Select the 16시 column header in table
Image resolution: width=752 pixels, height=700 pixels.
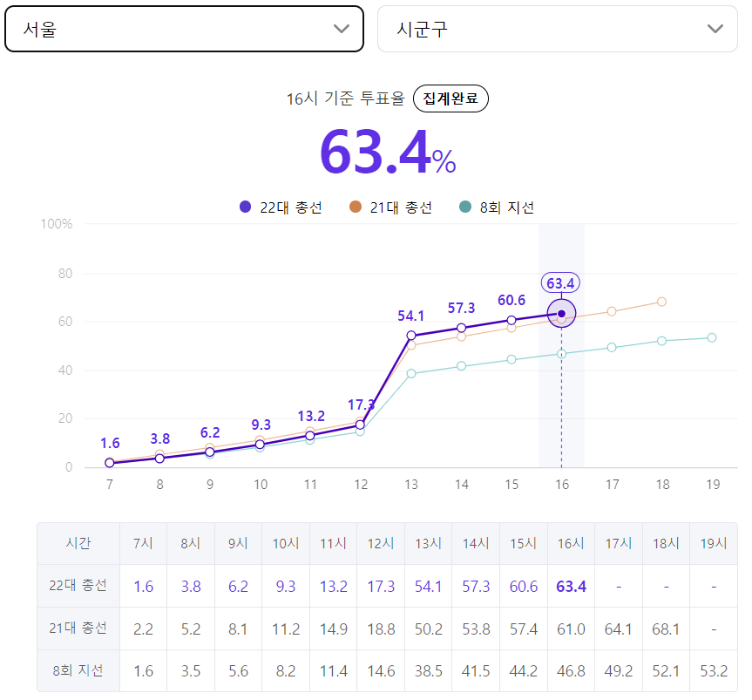571,543
